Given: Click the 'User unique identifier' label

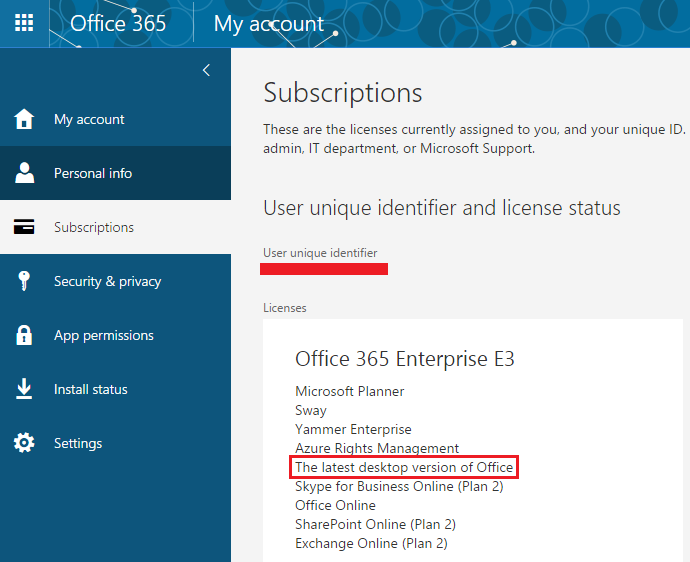Looking at the screenshot, I should coord(320,253).
